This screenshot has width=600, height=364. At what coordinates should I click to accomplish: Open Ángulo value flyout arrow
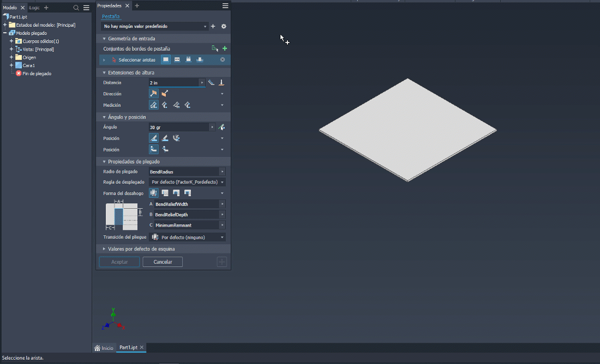(212, 128)
